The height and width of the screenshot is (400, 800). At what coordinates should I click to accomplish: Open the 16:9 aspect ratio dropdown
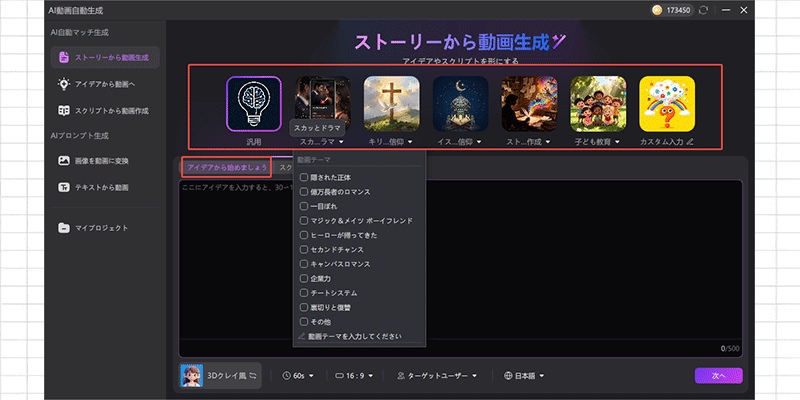click(354, 376)
